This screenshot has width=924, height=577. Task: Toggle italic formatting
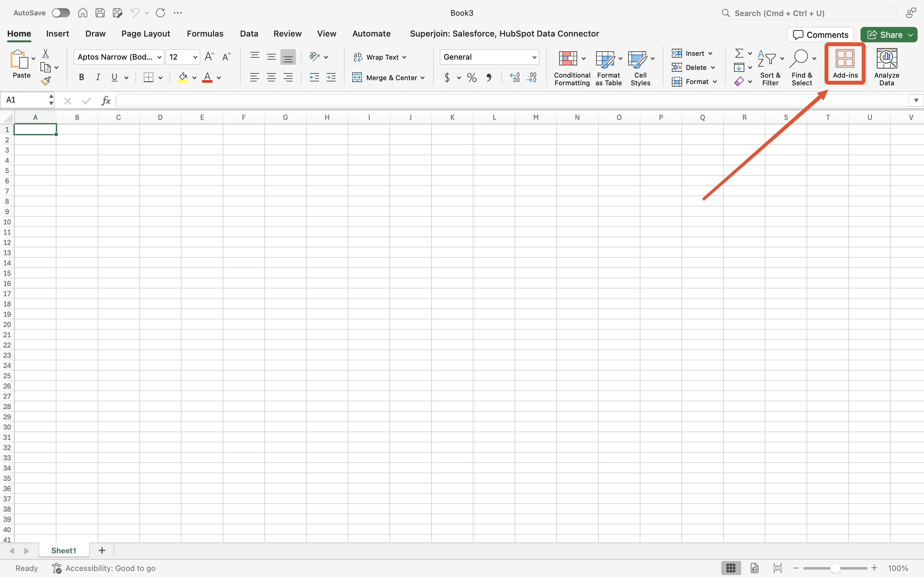(x=98, y=78)
